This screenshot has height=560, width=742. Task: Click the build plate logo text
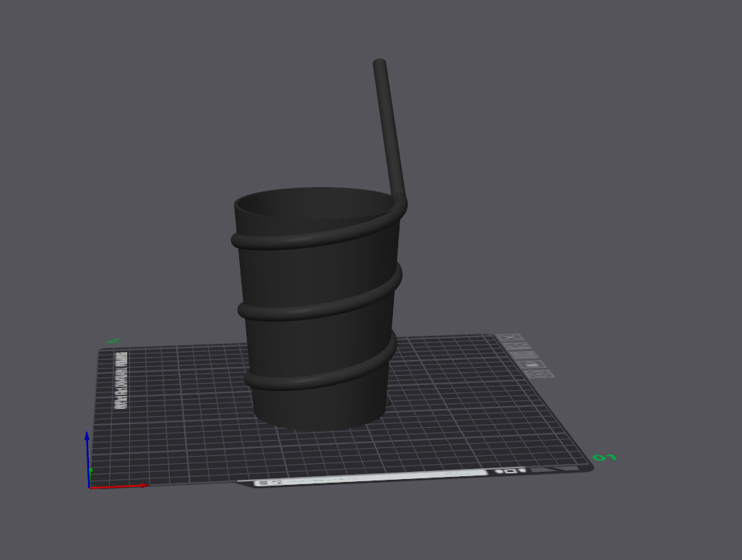(x=121, y=381)
